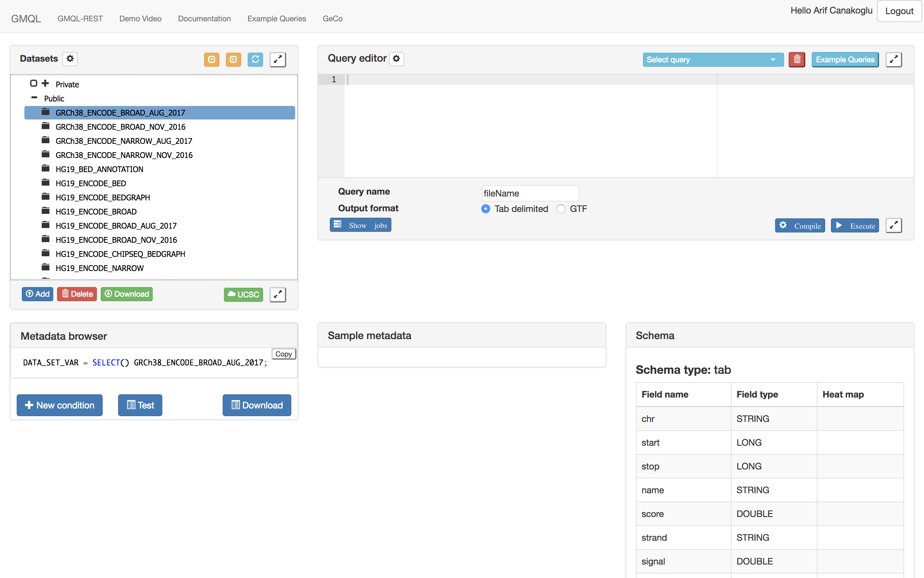
Task: Expand panel beside UCSC button
Action: point(278,294)
